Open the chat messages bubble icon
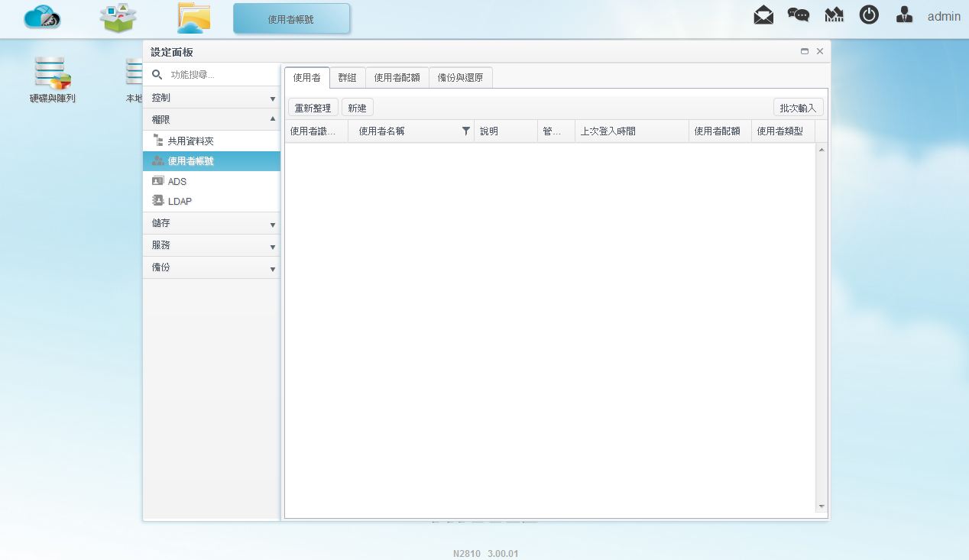Viewport: 969px width, 560px height. click(x=799, y=15)
